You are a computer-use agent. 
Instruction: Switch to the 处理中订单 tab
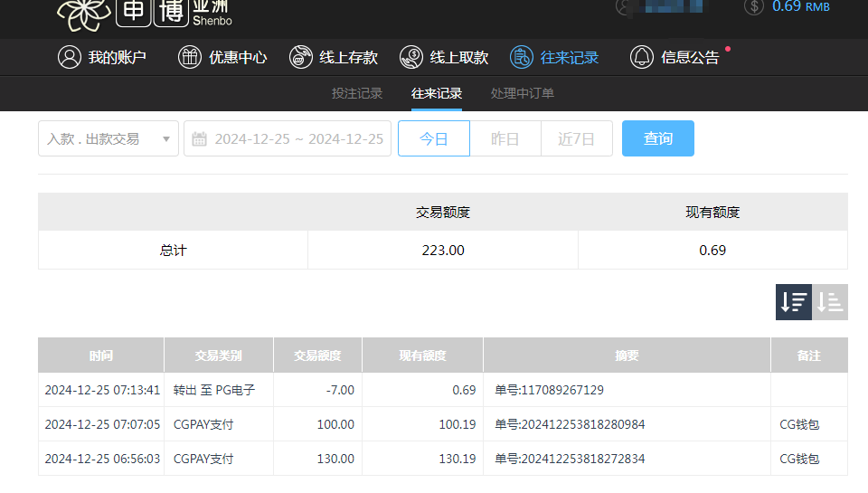click(523, 93)
